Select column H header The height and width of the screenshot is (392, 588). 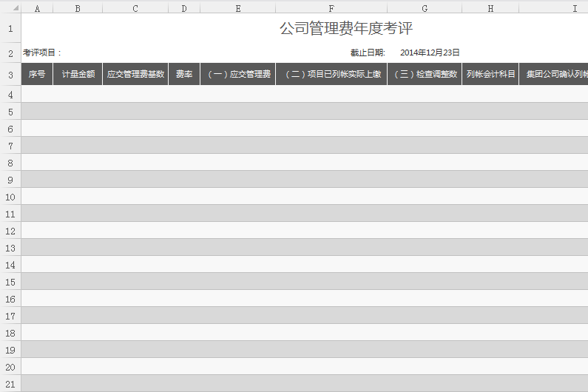click(490, 7)
